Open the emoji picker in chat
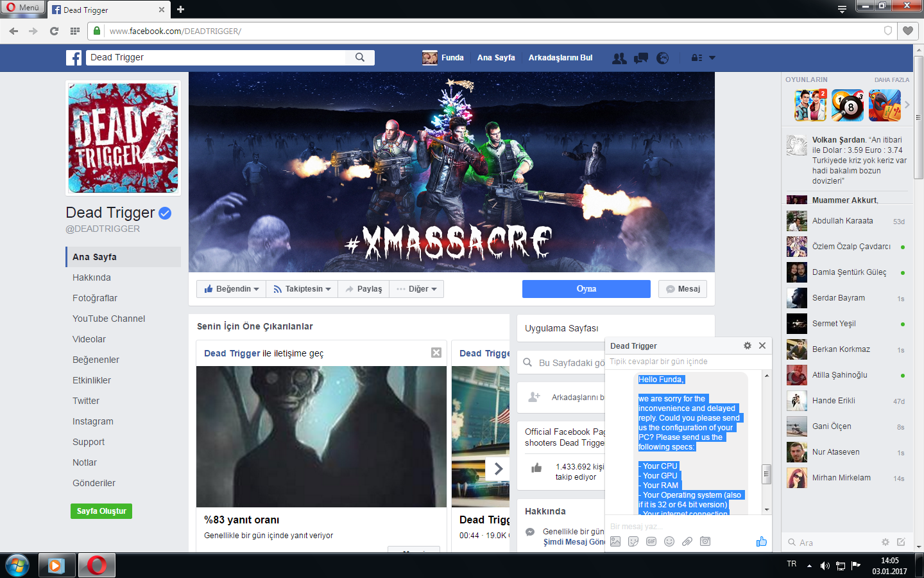 669,541
